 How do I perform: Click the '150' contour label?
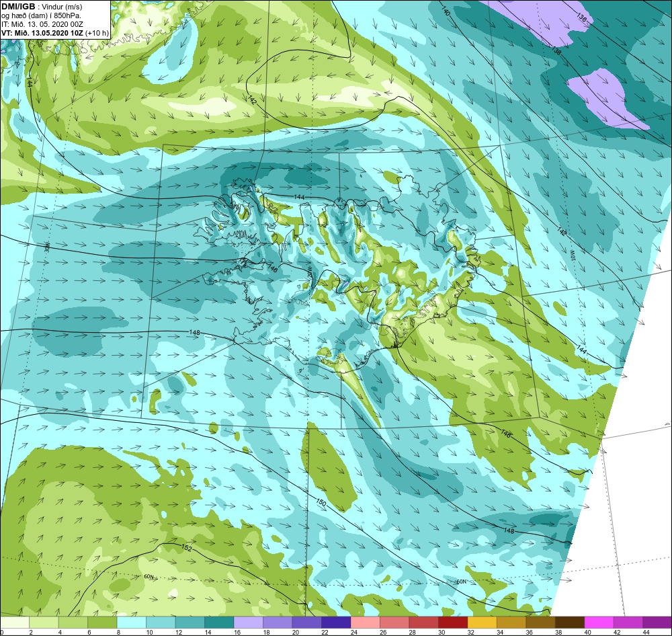pos(321,502)
